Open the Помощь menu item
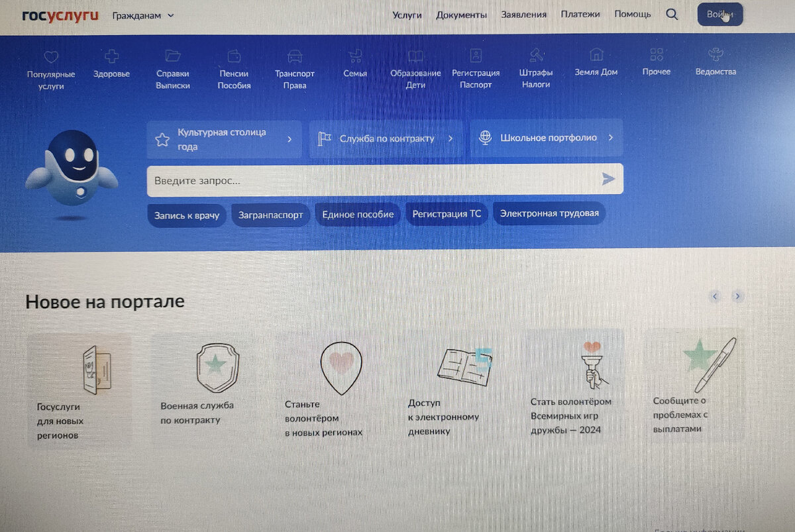This screenshot has height=532, width=795. coord(633,14)
